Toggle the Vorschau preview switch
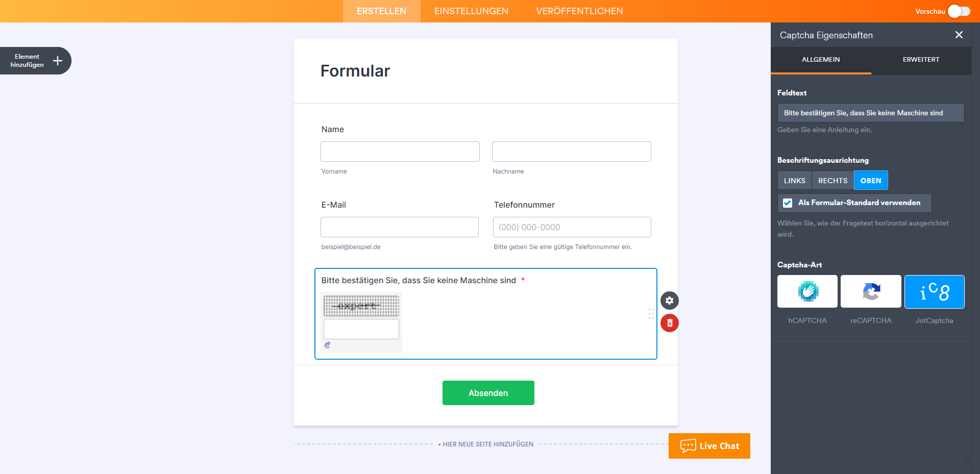Viewport: 980px width, 474px height. 959,11
